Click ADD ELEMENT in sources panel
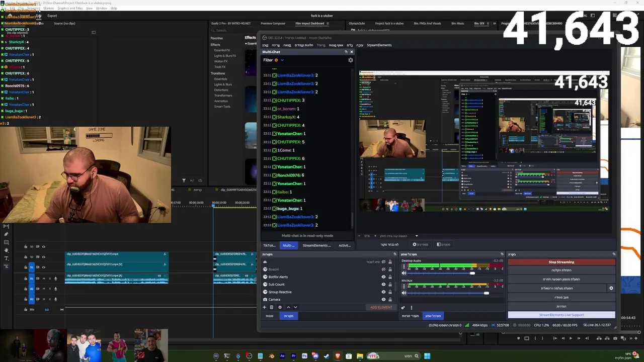 tap(381, 307)
